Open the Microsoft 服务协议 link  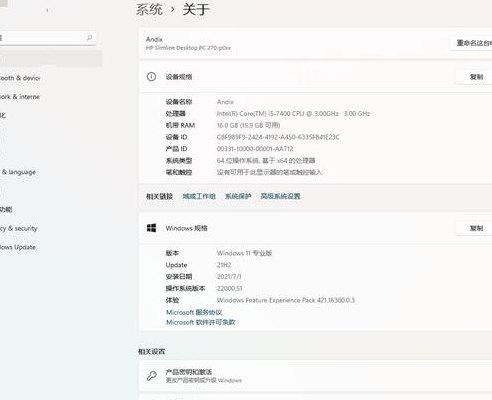194,312
